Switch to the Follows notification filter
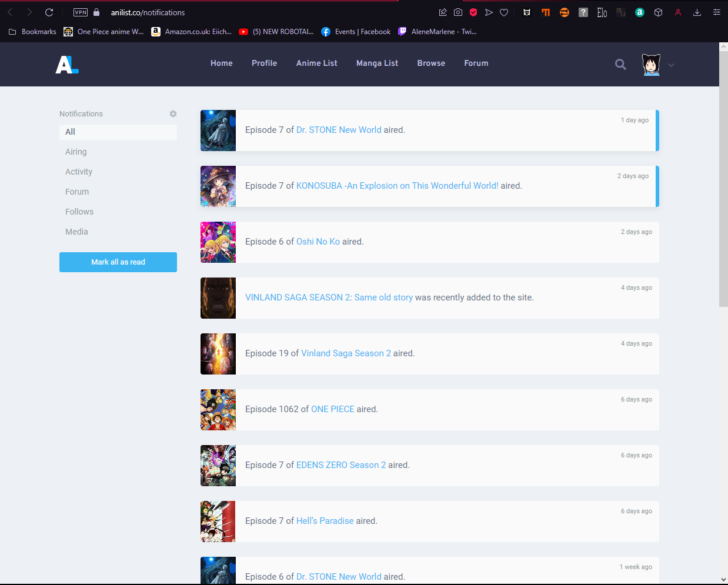 click(x=79, y=211)
